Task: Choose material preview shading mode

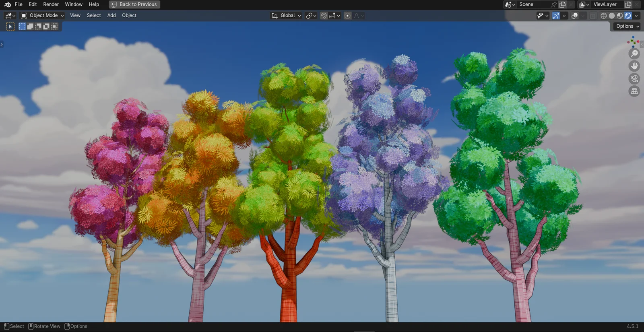Action: tap(620, 16)
